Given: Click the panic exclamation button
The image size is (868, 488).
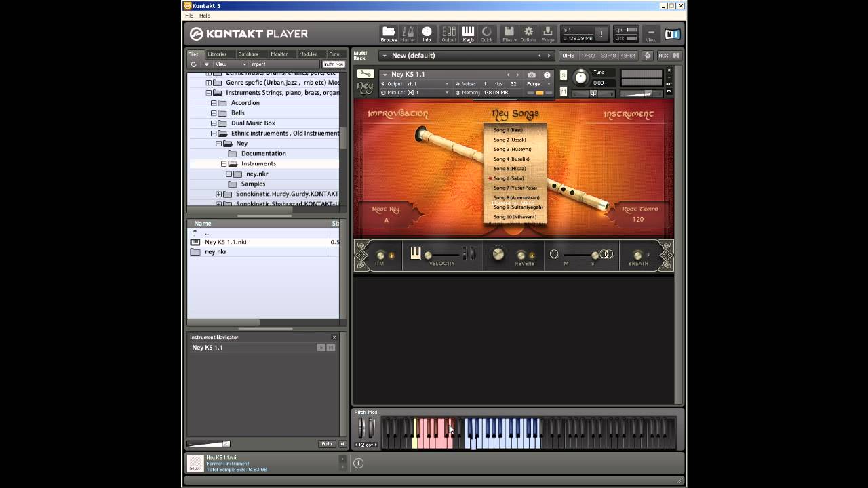Looking at the screenshot, I should (601, 34).
